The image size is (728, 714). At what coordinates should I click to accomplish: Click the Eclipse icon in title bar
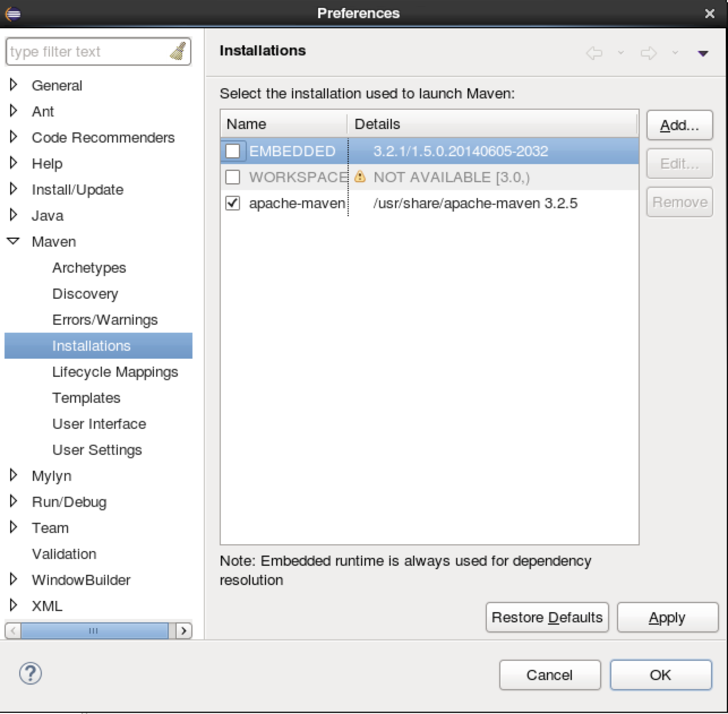point(13,13)
